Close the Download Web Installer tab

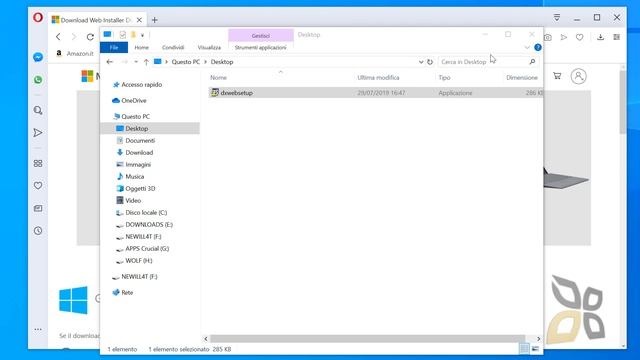pyautogui.click(x=139, y=20)
